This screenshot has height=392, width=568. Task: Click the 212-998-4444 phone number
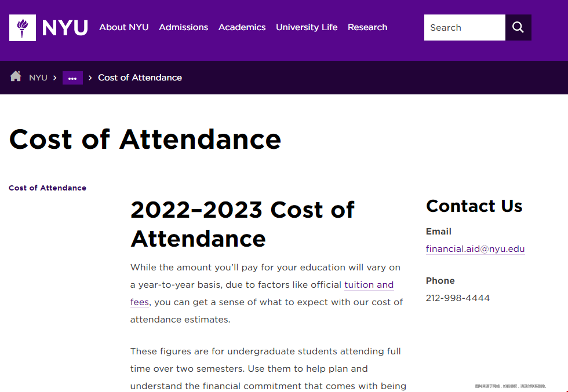(457, 298)
